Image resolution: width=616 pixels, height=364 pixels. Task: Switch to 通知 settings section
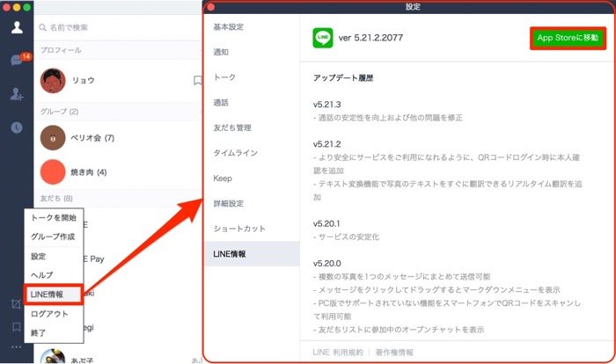coord(252,52)
